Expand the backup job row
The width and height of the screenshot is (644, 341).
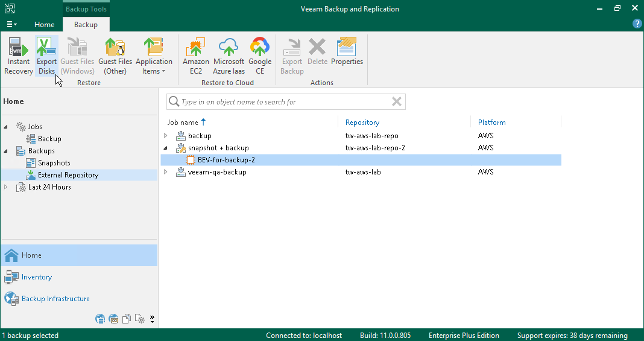pyautogui.click(x=165, y=136)
